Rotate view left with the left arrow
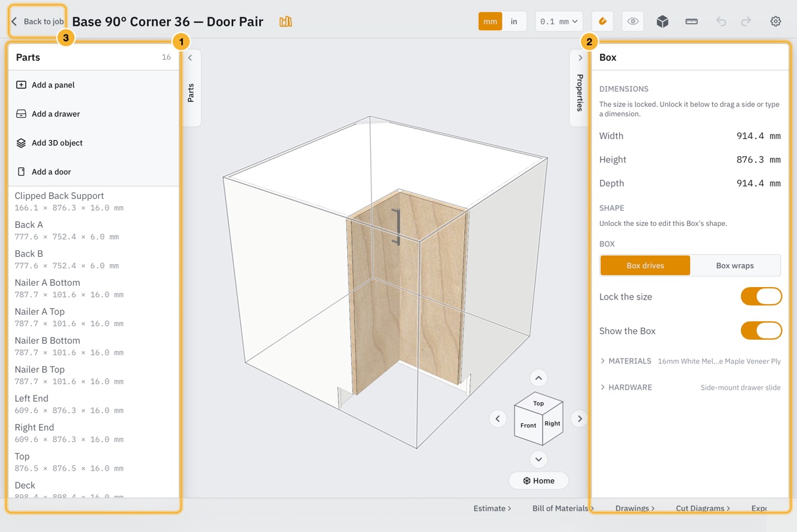797x532 pixels. pos(498,419)
